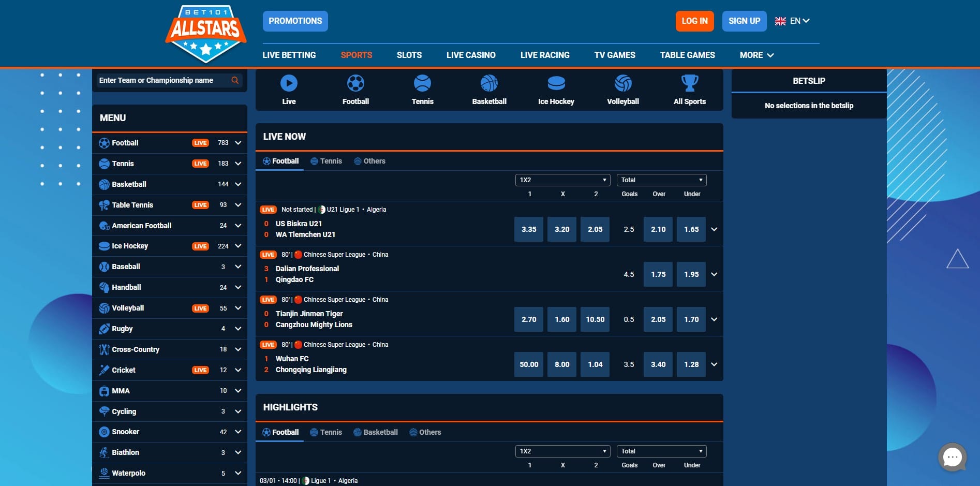
Task: Click the search magnifier icon
Action: (235, 80)
